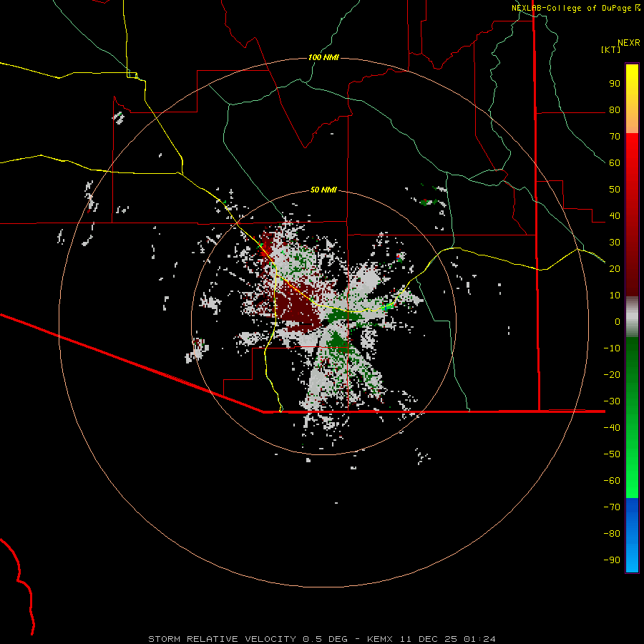Click the blue bottom segment of the color bar

point(632,535)
